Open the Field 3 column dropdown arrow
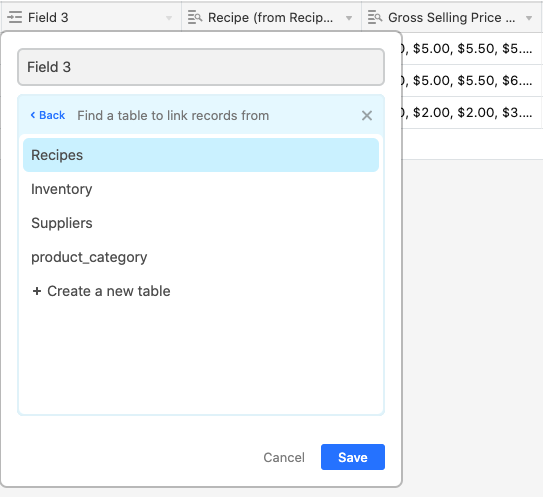The image size is (543, 497). pyautogui.click(x=169, y=18)
